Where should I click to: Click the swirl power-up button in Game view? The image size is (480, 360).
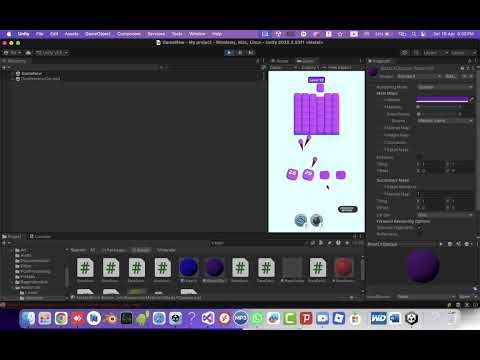(301, 220)
